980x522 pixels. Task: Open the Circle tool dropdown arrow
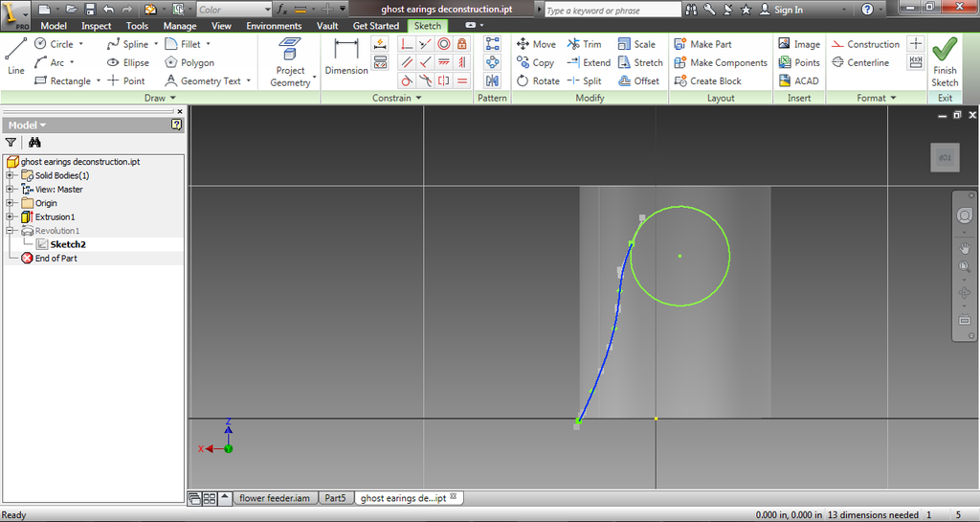pyautogui.click(x=80, y=44)
